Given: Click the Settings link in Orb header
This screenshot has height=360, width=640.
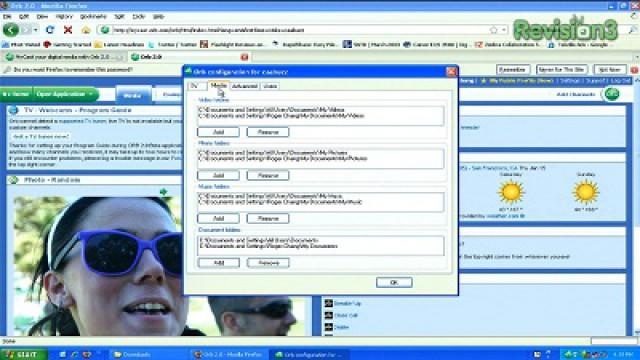Looking at the screenshot, I should coord(570,81).
